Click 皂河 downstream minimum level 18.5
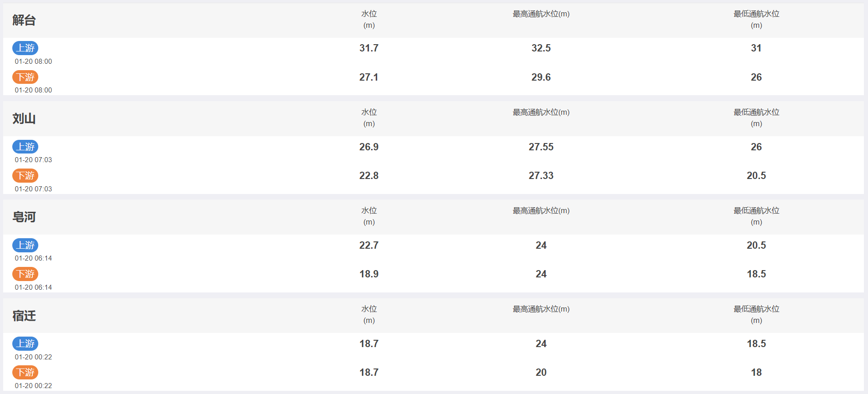This screenshot has width=868, height=394. click(x=756, y=274)
